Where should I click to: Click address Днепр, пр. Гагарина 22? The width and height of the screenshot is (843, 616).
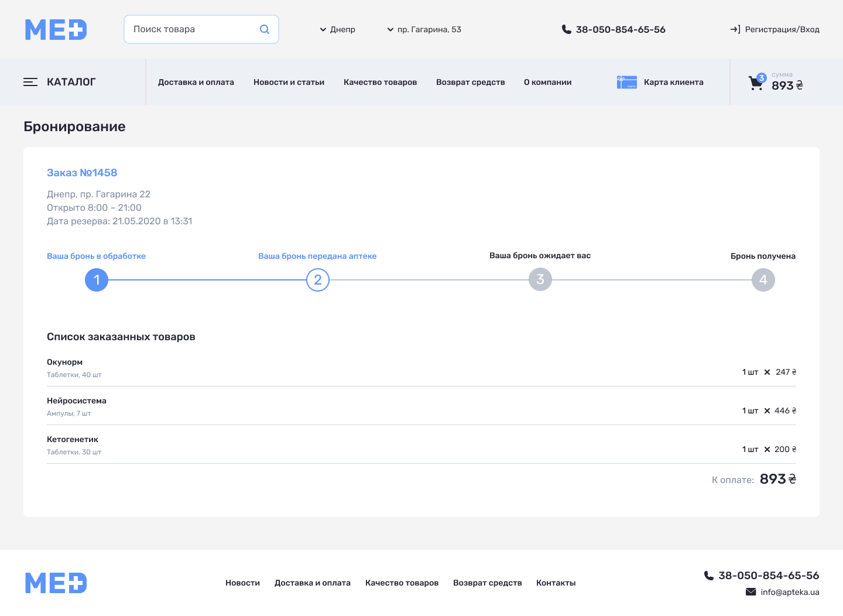coord(99,194)
